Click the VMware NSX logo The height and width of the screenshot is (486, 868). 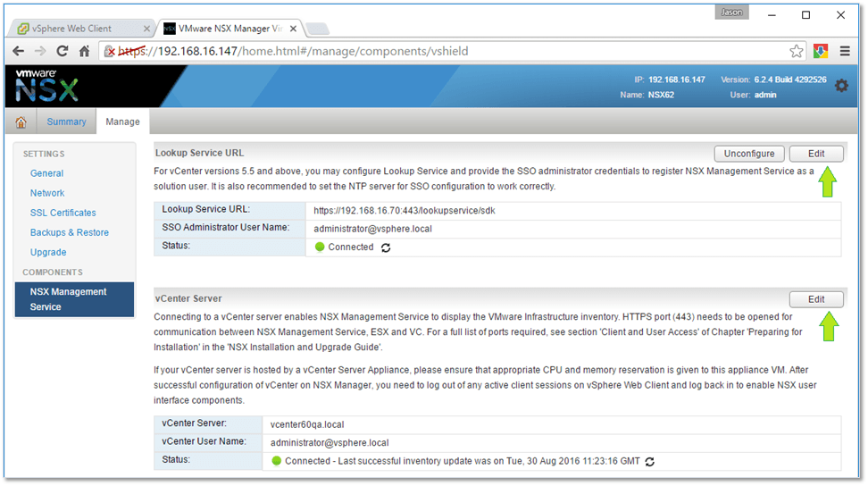46,87
